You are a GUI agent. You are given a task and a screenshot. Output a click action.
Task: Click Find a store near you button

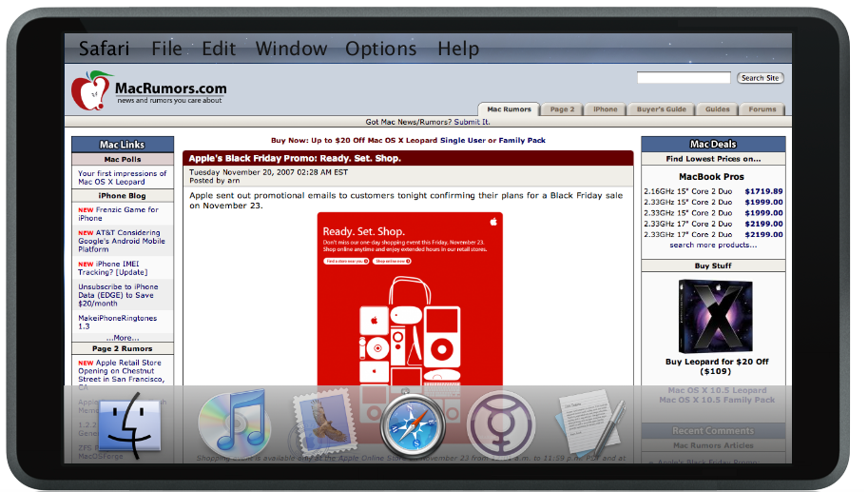346,261
